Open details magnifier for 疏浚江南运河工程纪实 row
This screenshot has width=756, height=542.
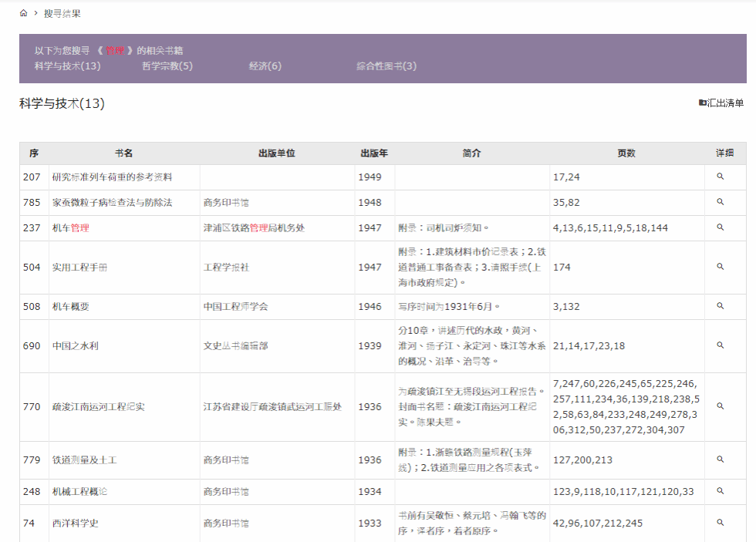pyautogui.click(x=720, y=406)
